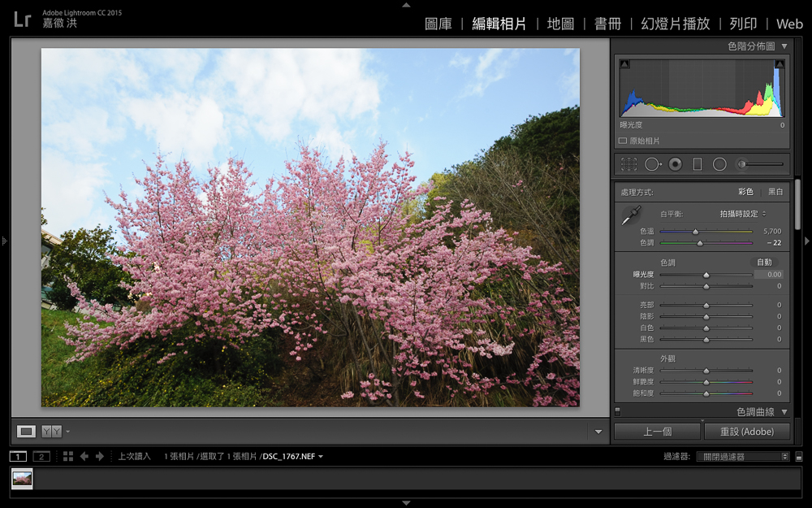812x508 pixels.
Task: Pick the White Balance eyedropper
Action: (631, 215)
